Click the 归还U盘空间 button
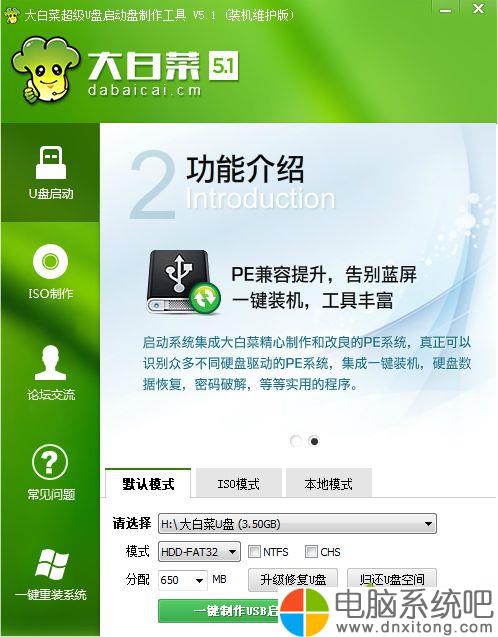The width and height of the screenshot is (498, 637). pos(392,578)
